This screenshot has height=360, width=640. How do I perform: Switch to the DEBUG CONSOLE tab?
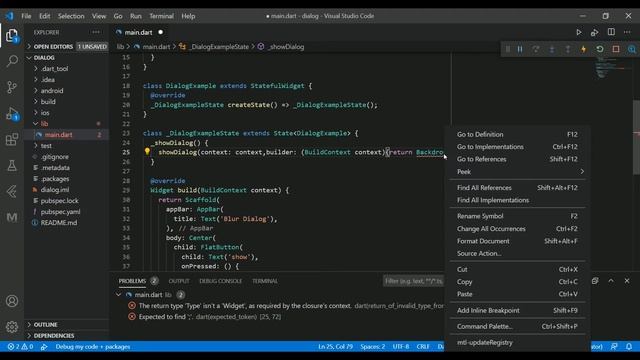[x=220, y=281]
